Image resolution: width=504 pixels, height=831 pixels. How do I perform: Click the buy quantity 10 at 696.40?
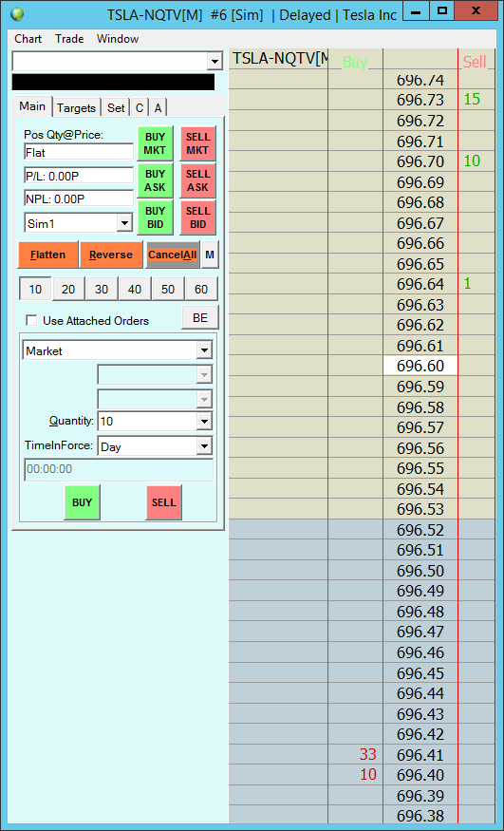368,775
